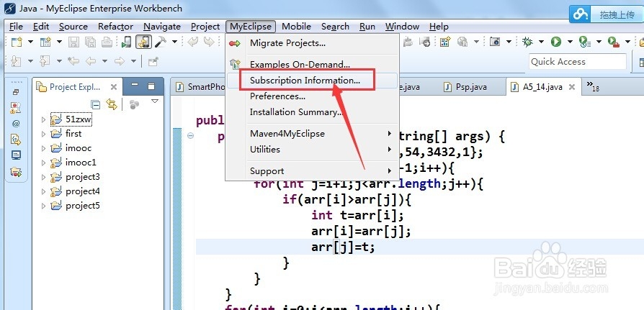Focus the Quick Access search field

click(578, 62)
